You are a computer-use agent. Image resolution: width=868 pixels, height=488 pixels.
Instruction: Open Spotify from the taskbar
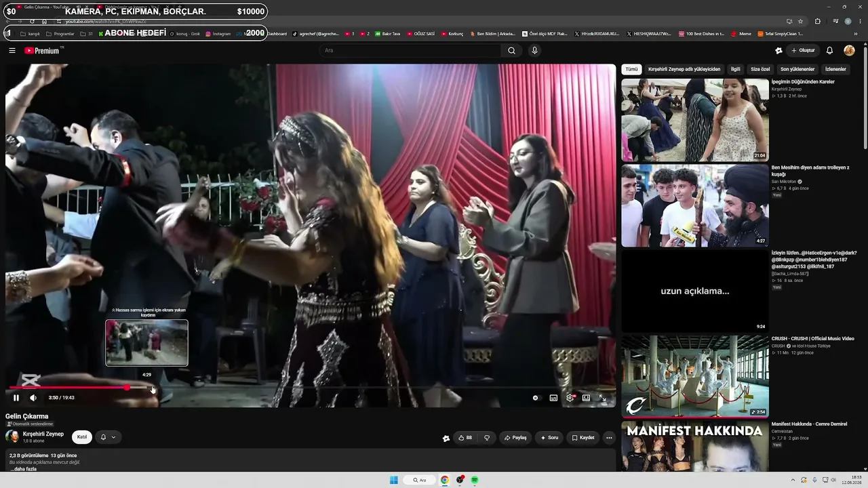(x=475, y=480)
